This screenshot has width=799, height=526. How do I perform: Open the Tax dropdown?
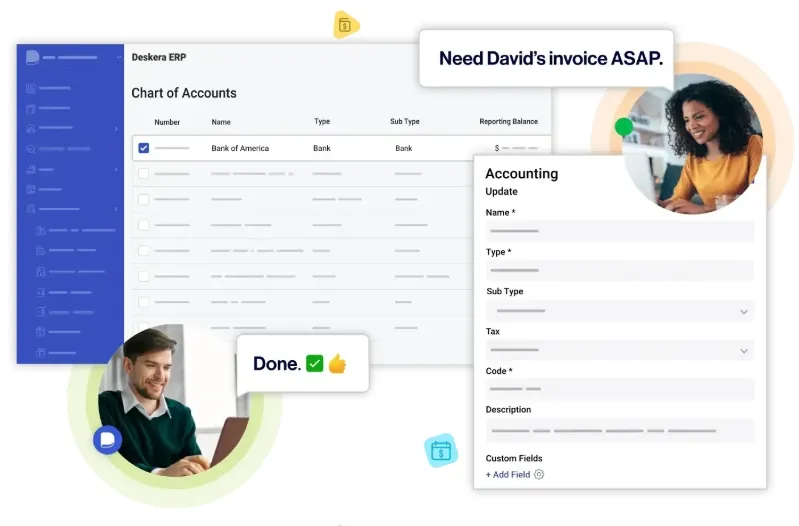(x=620, y=350)
